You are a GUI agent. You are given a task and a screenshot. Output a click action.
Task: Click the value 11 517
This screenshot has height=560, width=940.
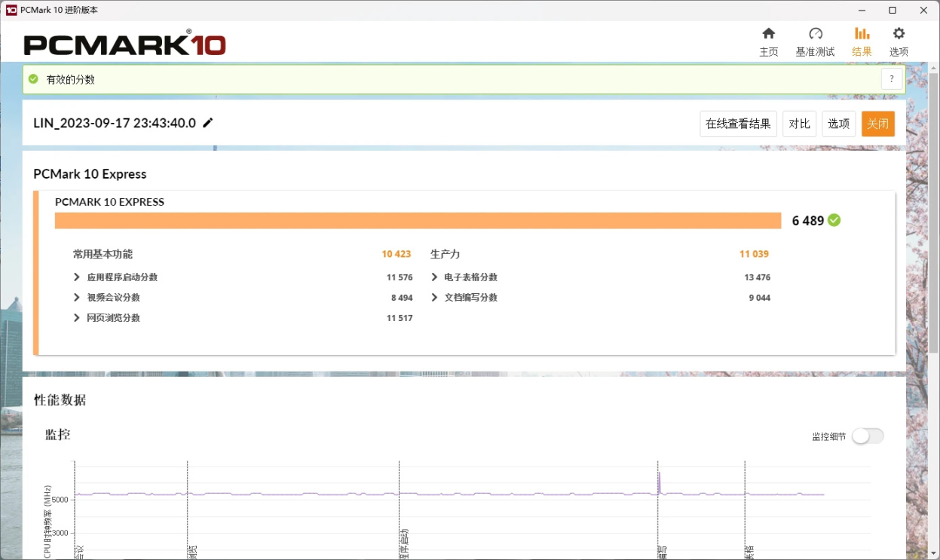[x=400, y=318]
